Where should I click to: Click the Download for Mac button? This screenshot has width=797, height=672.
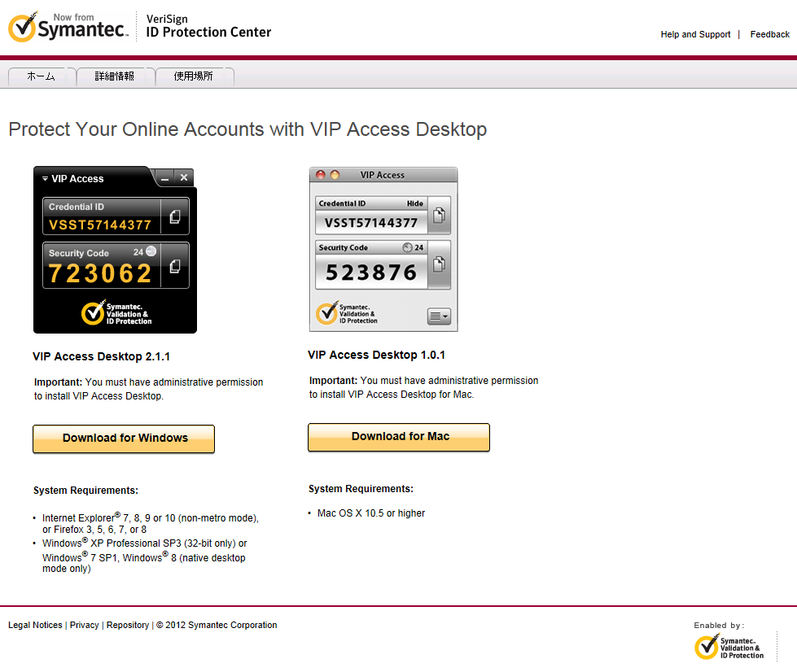[399, 437]
